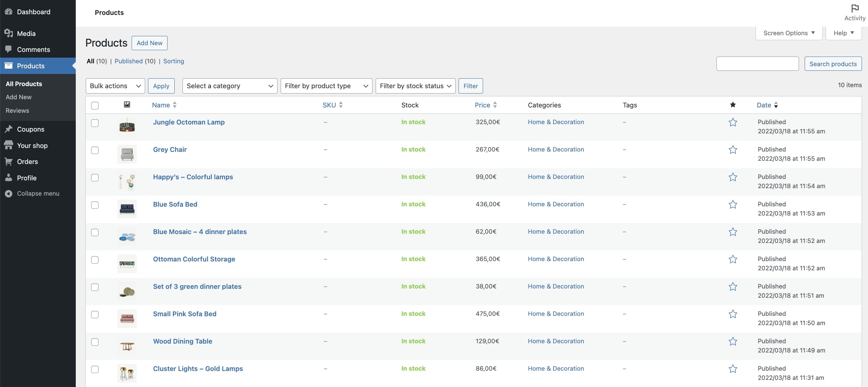The height and width of the screenshot is (387, 868).
Task: Open Filter by product type dropdown
Action: point(326,86)
